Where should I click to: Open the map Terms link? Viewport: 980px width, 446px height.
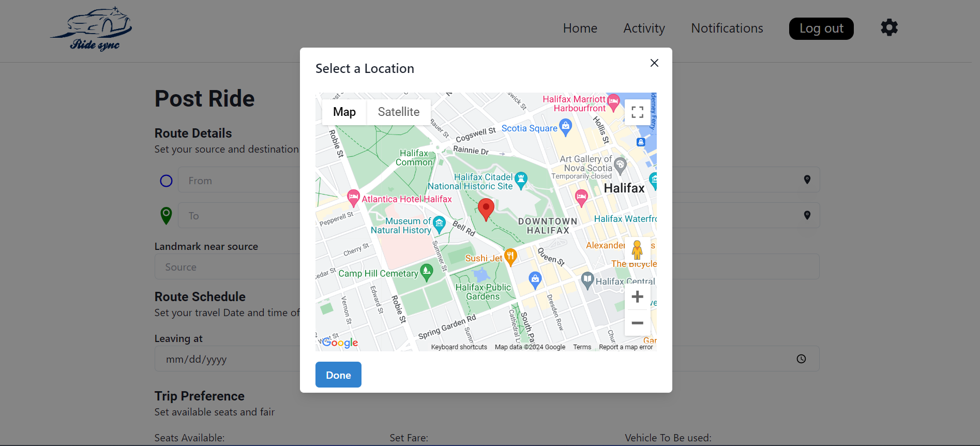coord(582,347)
